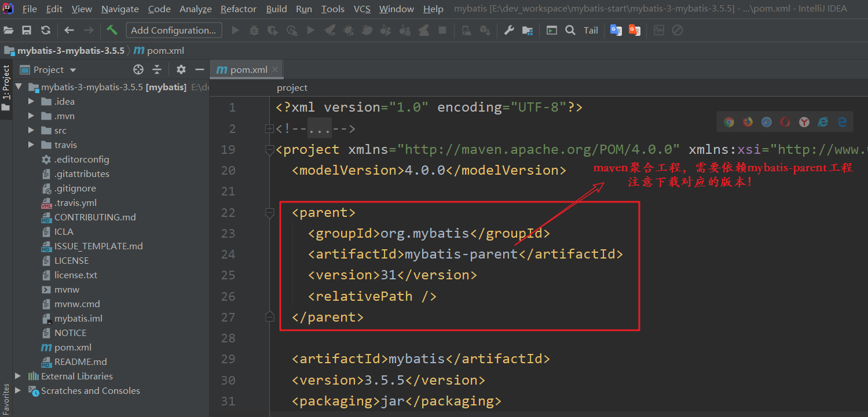Viewport: 868px width, 417px height.
Task: Click the Run play icon
Action: 236,30
